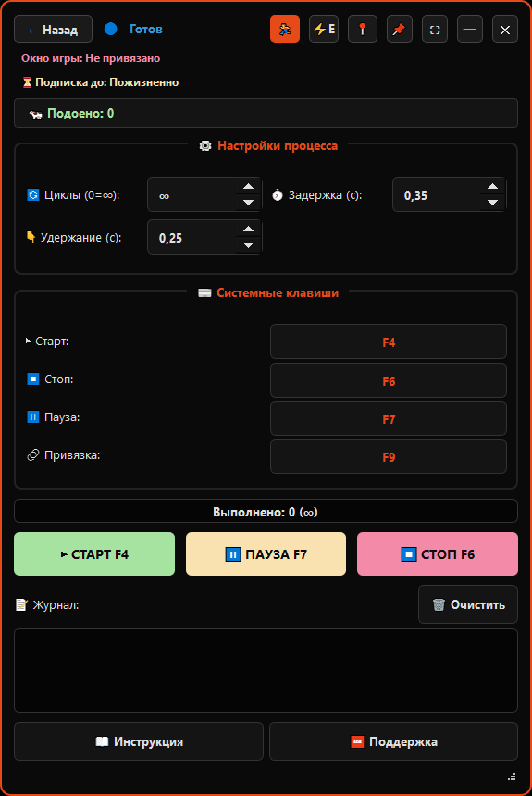This screenshot has height=796, width=532.
Task: Toggle the lightning E mode button
Action: [x=324, y=29]
